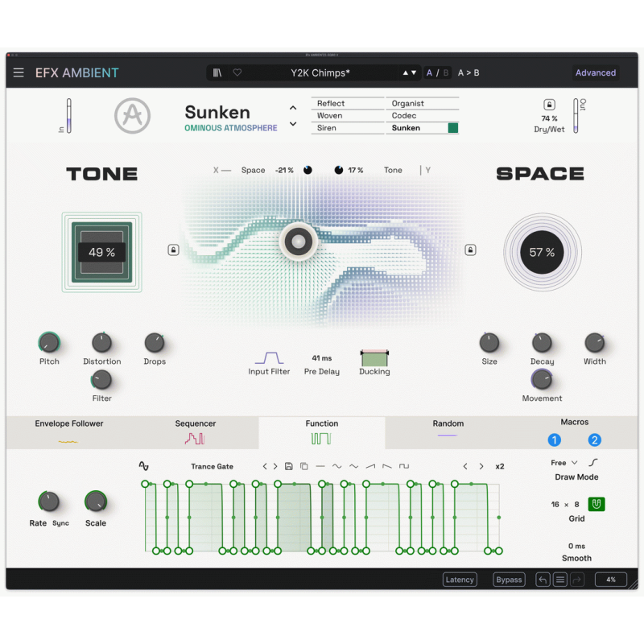Select the square wave shape icon
Viewport: 644px width, 644px height.
pyautogui.click(x=404, y=466)
